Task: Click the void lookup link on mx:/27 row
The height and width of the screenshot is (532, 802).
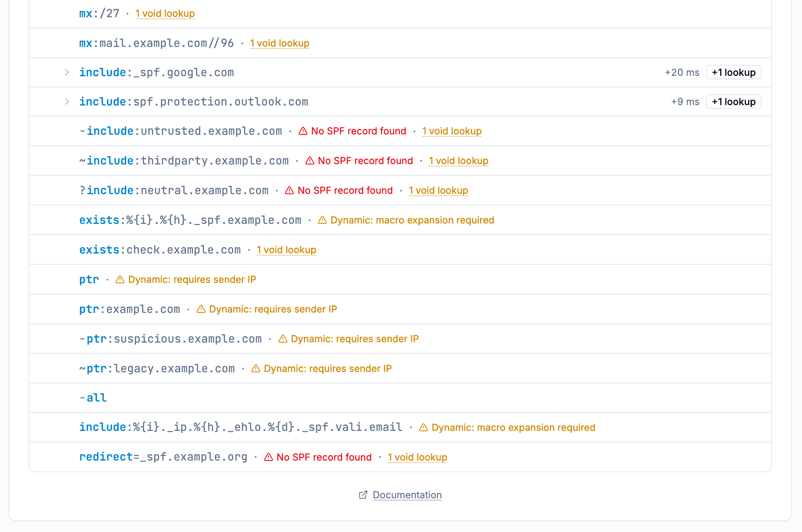Action: pos(165,13)
